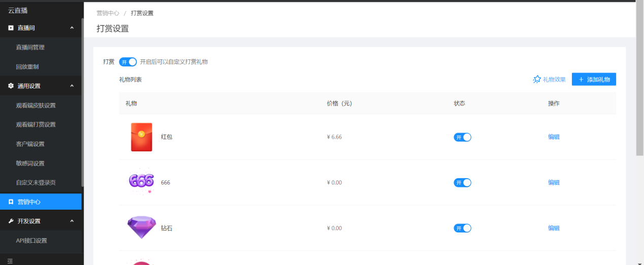The image size is (644, 265).
Task: Click the 操作 column header
Action: pyautogui.click(x=554, y=103)
